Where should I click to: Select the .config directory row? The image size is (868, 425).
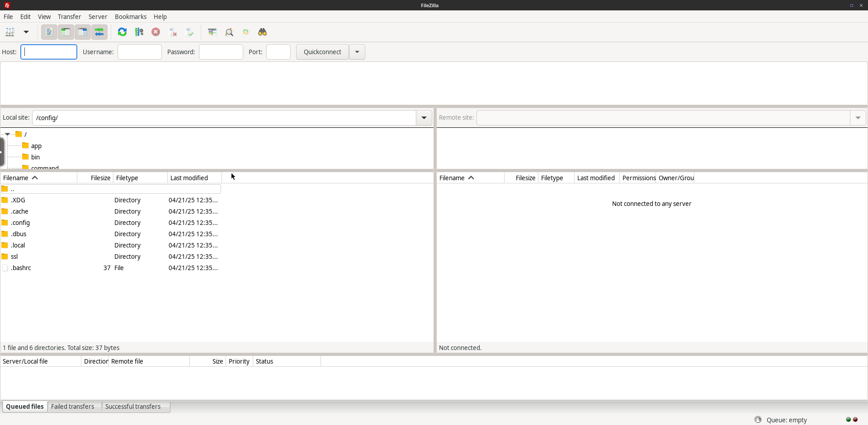click(111, 223)
